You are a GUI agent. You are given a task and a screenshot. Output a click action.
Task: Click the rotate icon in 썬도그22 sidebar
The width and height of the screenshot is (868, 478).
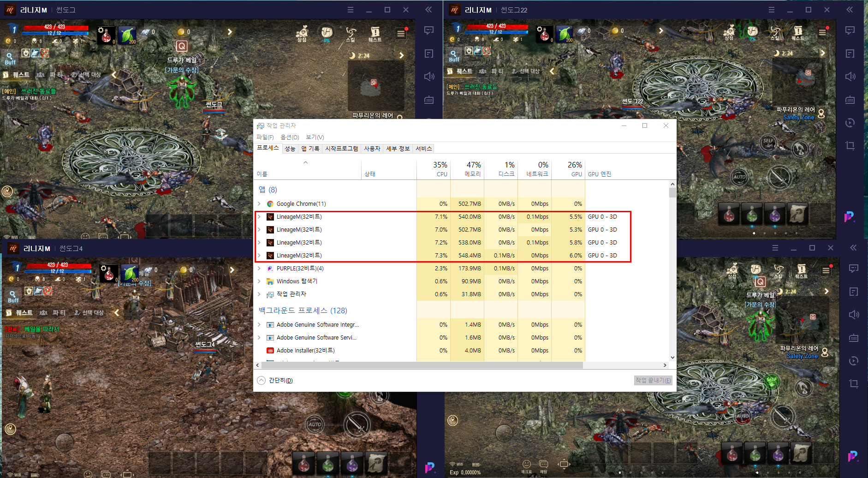[x=850, y=123]
